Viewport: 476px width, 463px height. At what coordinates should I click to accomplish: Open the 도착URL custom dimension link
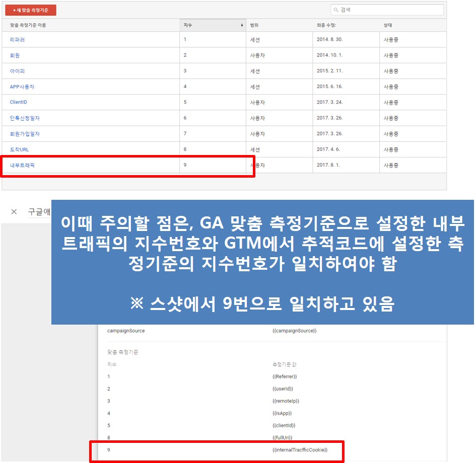[x=20, y=149]
